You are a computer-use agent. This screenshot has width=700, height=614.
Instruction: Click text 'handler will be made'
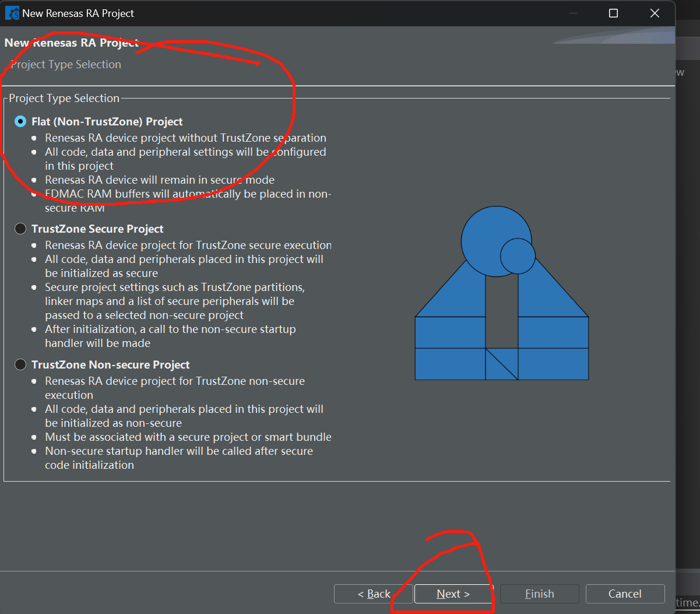click(97, 343)
